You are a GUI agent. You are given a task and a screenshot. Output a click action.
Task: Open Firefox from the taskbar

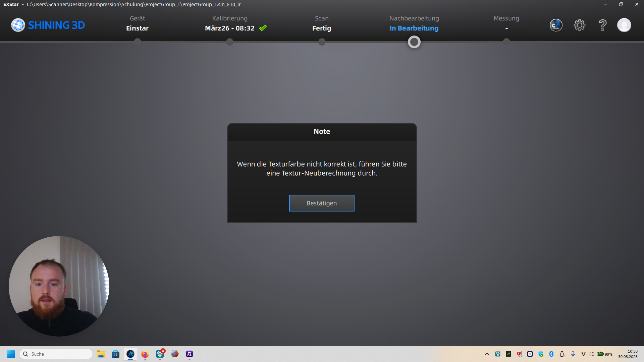[x=145, y=354]
